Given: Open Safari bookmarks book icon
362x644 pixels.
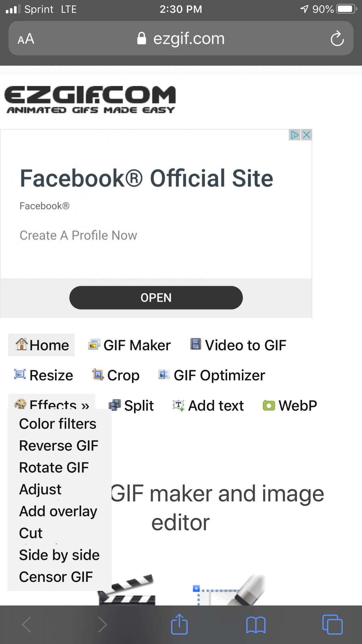Looking at the screenshot, I should pos(256,625).
